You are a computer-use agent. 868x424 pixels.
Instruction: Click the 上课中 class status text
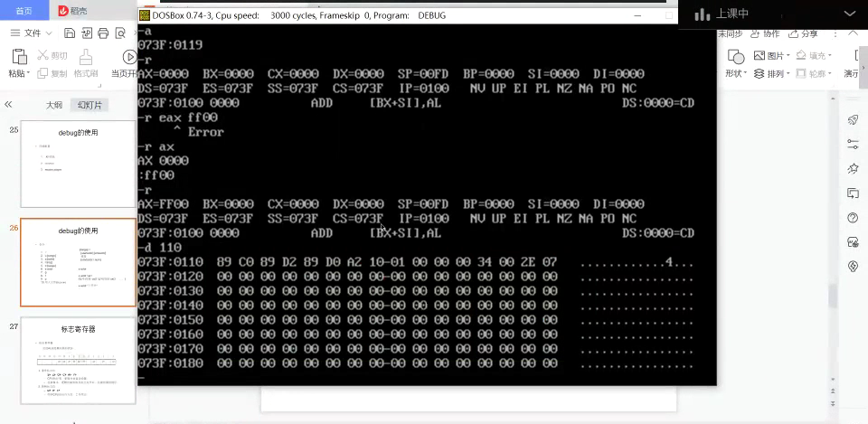pyautogui.click(x=732, y=14)
